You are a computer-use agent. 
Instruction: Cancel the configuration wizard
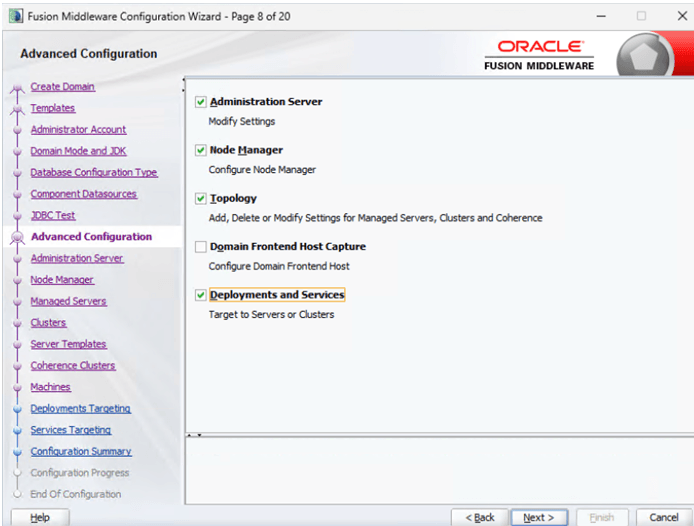click(663, 518)
